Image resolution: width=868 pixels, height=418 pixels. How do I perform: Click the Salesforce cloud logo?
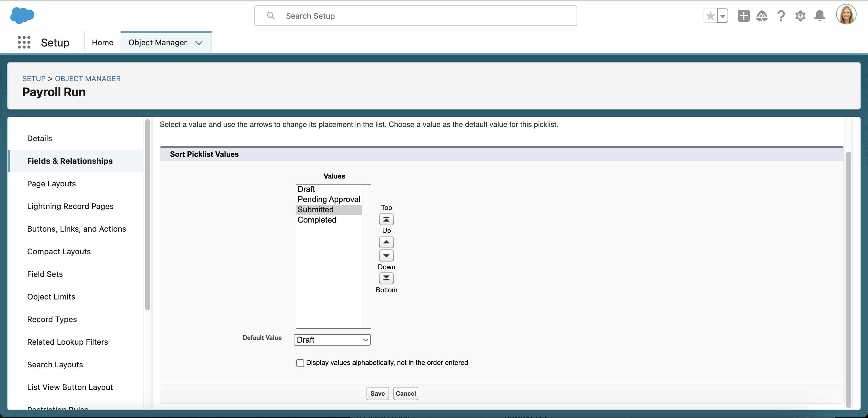point(22,15)
